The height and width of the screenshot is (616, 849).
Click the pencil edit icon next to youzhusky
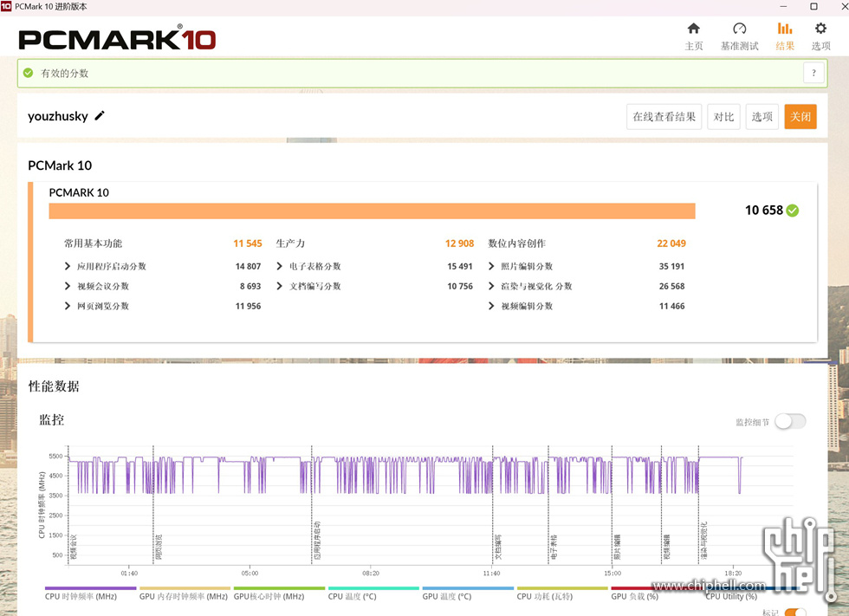pos(100,116)
